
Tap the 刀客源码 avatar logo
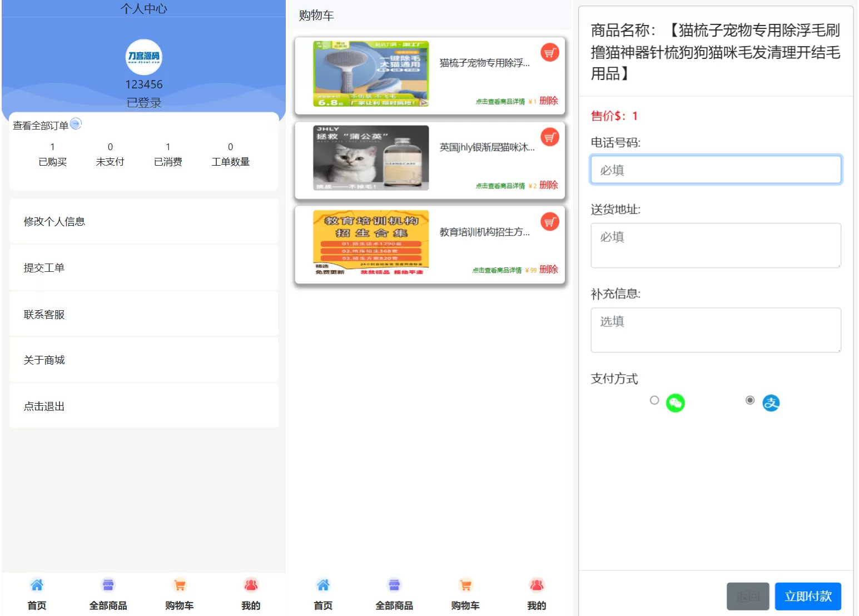[x=143, y=57]
